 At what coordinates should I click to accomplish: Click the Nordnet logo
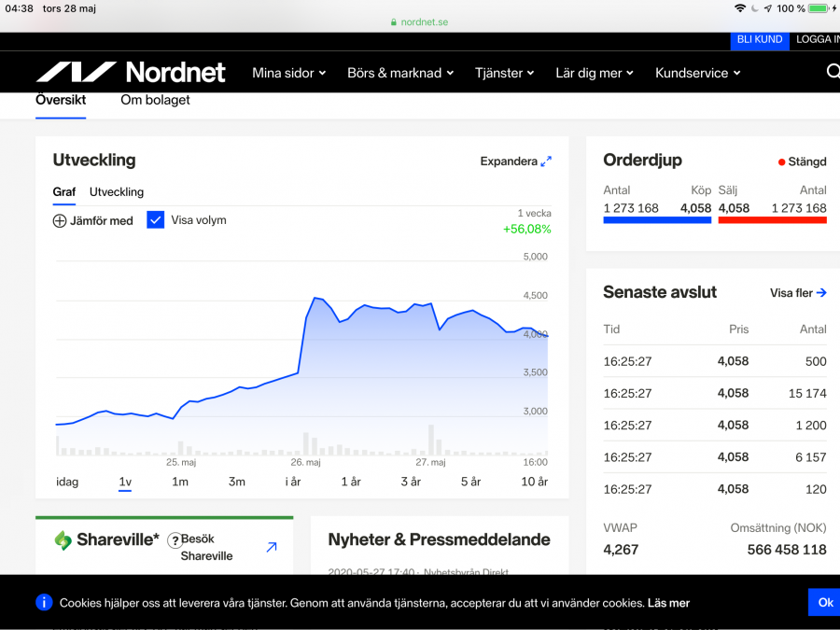point(131,72)
